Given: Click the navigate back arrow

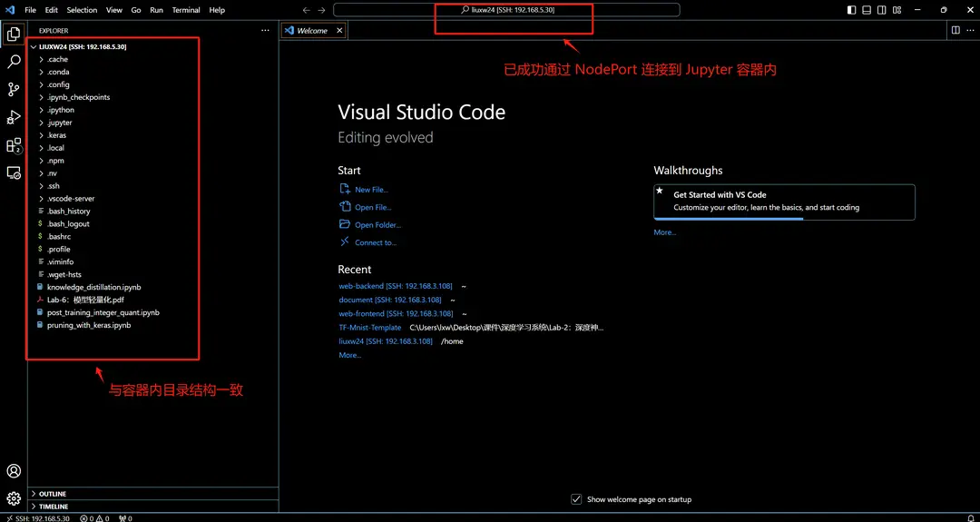Looking at the screenshot, I should point(307,10).
